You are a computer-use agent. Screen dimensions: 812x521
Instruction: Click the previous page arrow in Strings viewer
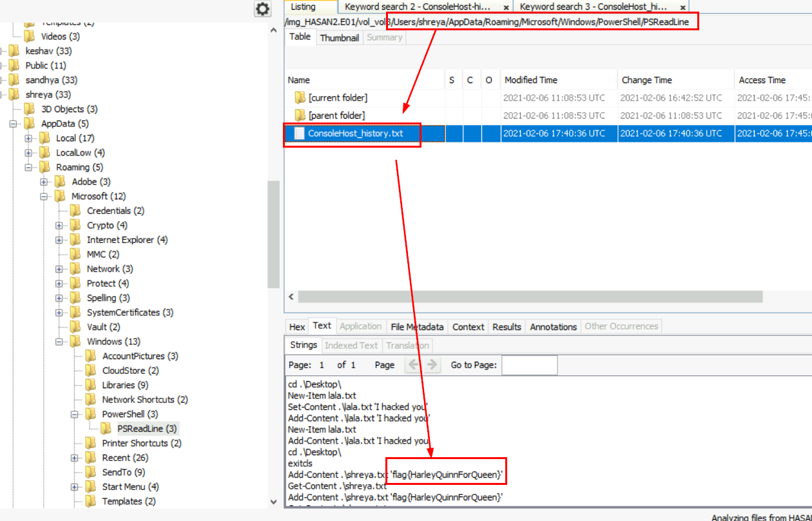pos(414,365)
